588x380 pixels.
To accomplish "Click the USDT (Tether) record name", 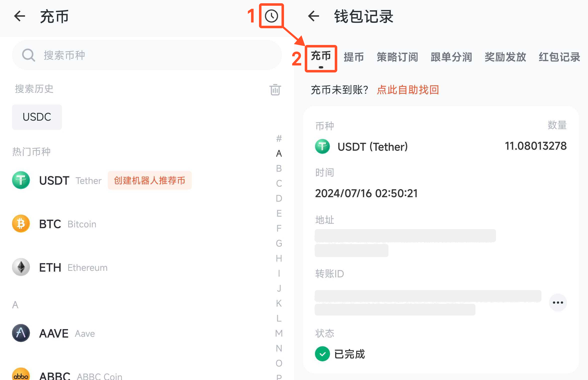I will click(372, 147).
